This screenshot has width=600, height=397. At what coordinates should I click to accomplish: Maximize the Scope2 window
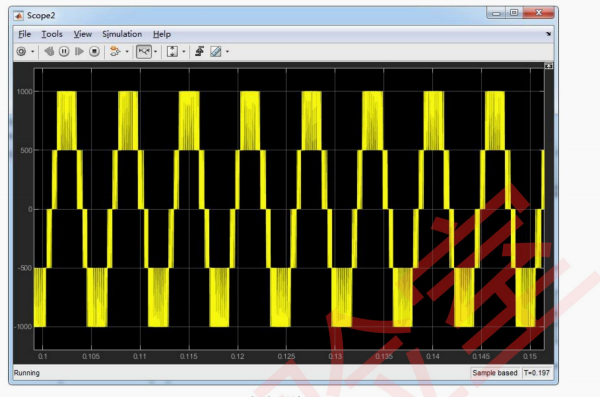pos(514,13)
